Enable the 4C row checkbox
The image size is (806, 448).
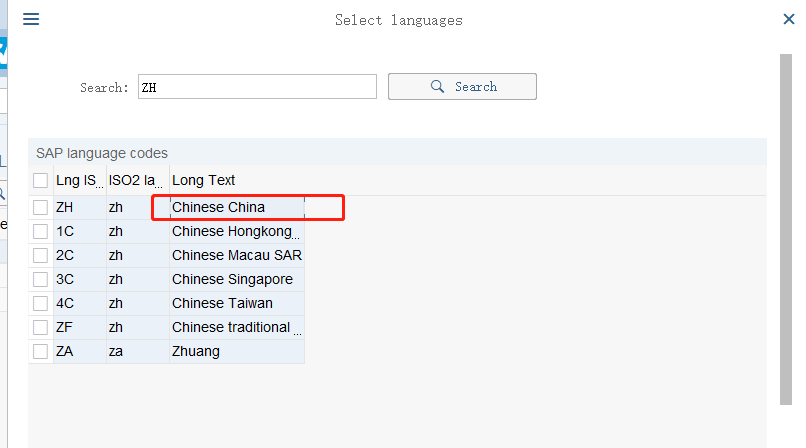pos(40,303)
